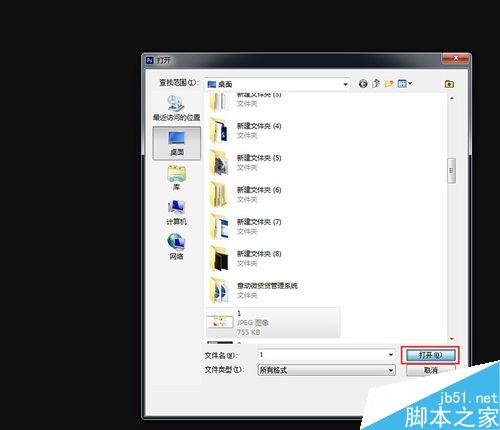The image size is (500, 430).
Task: Open the view menu icon
Action: click(404, 84)
